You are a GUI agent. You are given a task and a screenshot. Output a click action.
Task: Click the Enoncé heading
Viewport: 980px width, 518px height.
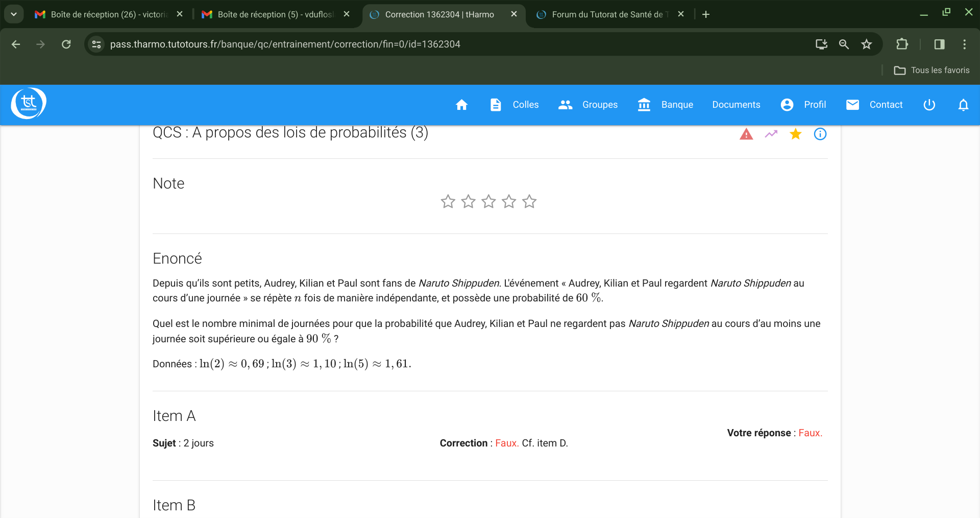tap(177, 258)
